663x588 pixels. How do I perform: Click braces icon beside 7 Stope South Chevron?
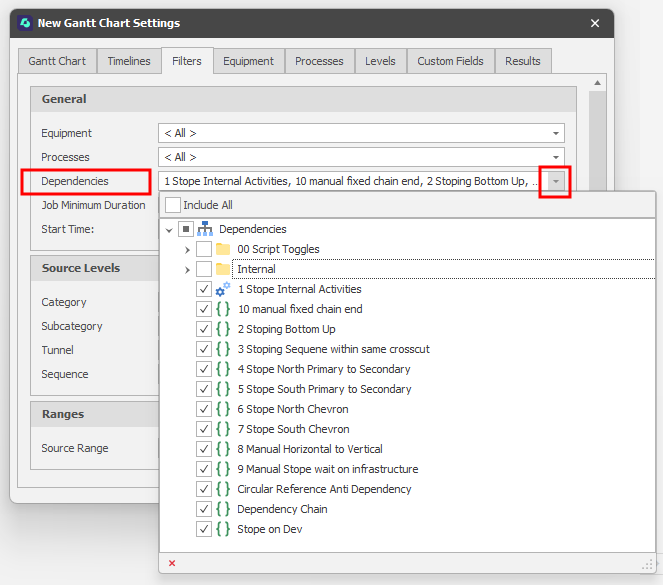pyautogui.click(x=223, y=429)
